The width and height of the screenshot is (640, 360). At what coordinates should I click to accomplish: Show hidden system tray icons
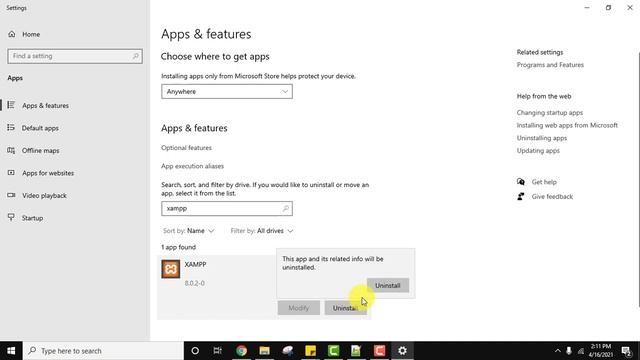[558, 351]
